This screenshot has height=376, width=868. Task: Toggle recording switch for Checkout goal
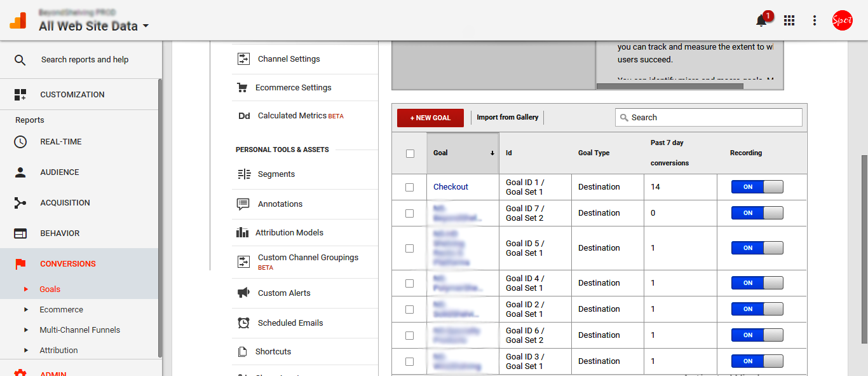[757, 187]
